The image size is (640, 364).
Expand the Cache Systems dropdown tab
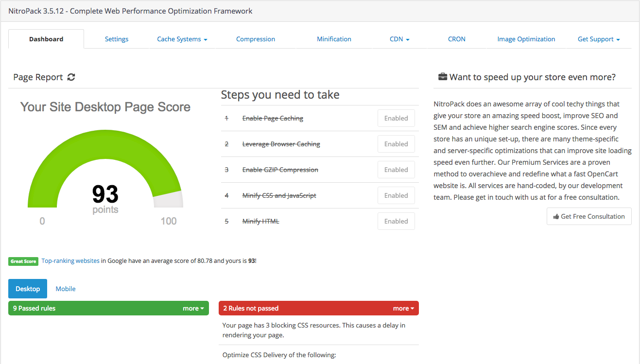click(x=182, y=39)
